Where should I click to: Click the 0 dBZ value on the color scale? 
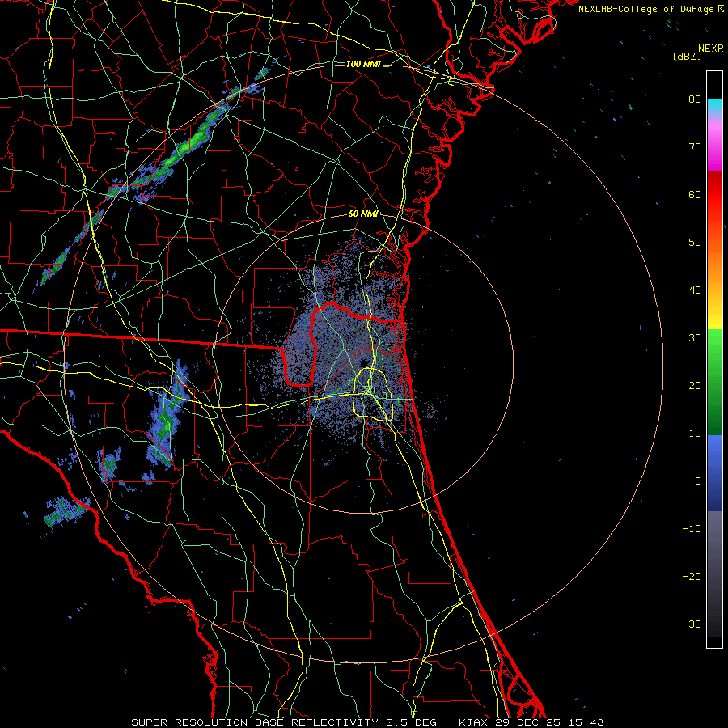tap(698, 481)
